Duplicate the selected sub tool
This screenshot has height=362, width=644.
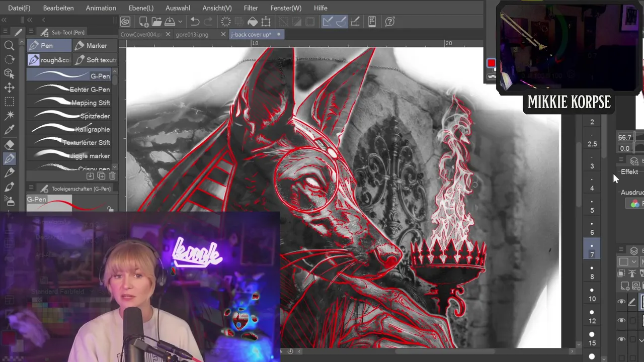[x=101, y=176]
